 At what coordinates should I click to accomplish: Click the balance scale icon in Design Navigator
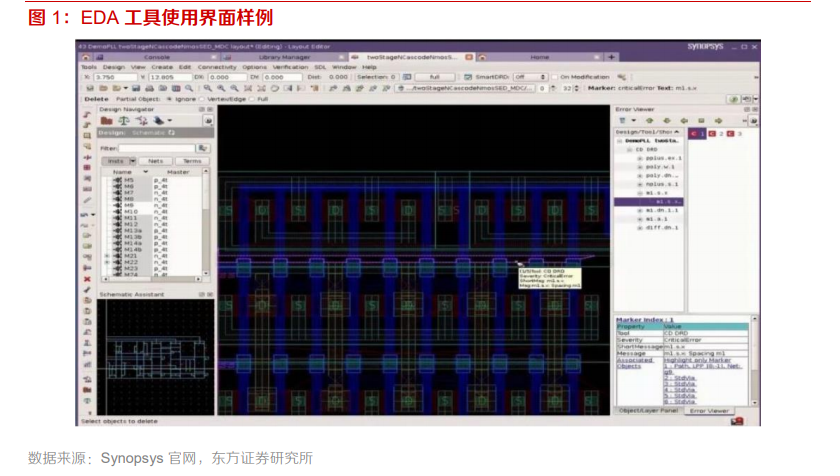124,121
